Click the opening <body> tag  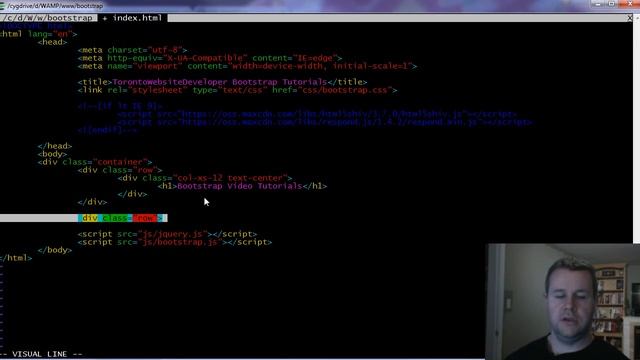52,154
